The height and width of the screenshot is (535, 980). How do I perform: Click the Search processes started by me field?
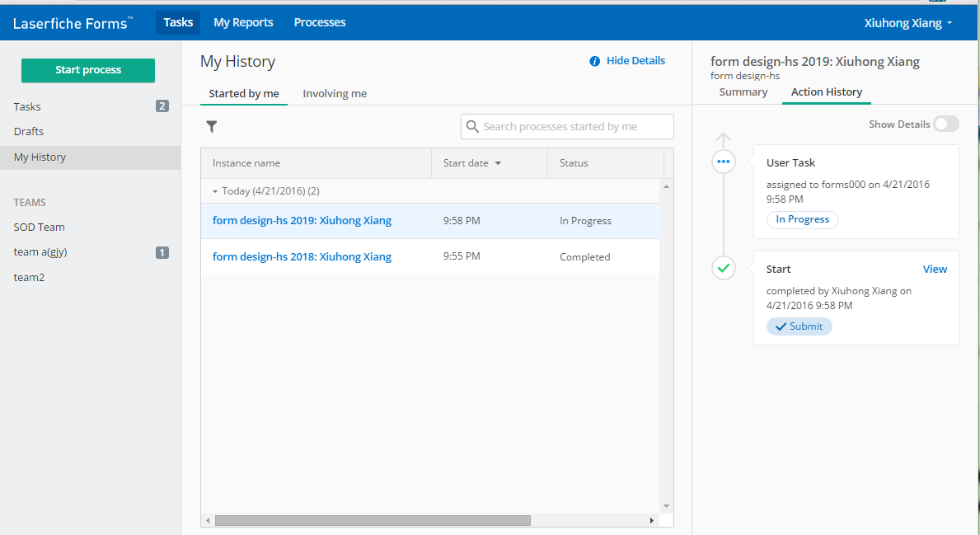[568, 126]
